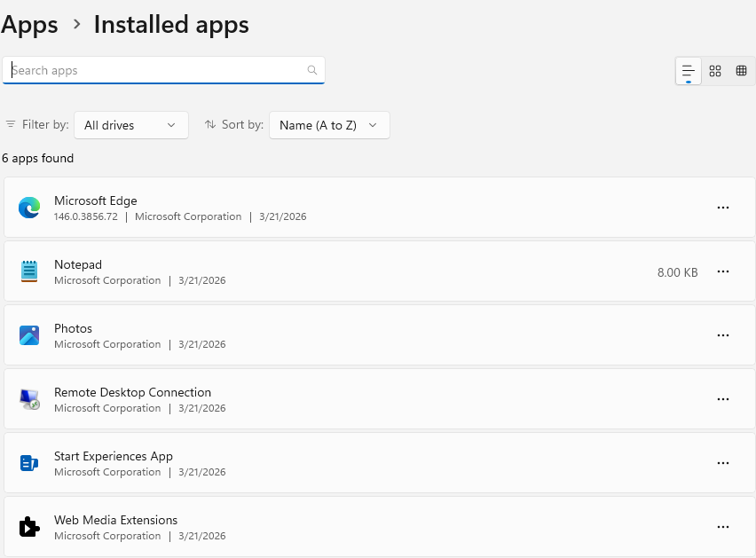
Task: Open more options for Notepad
Action: [x=723, y=271]
